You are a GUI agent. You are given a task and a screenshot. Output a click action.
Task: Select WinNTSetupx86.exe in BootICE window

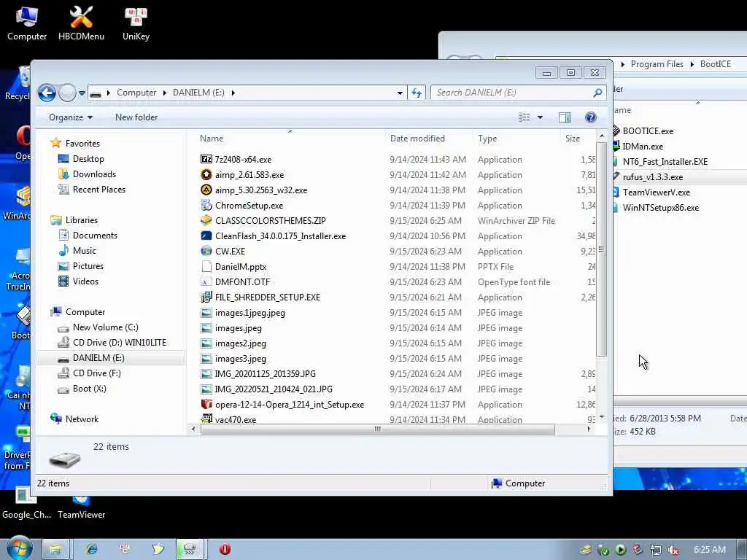click(x=660, y=208)
